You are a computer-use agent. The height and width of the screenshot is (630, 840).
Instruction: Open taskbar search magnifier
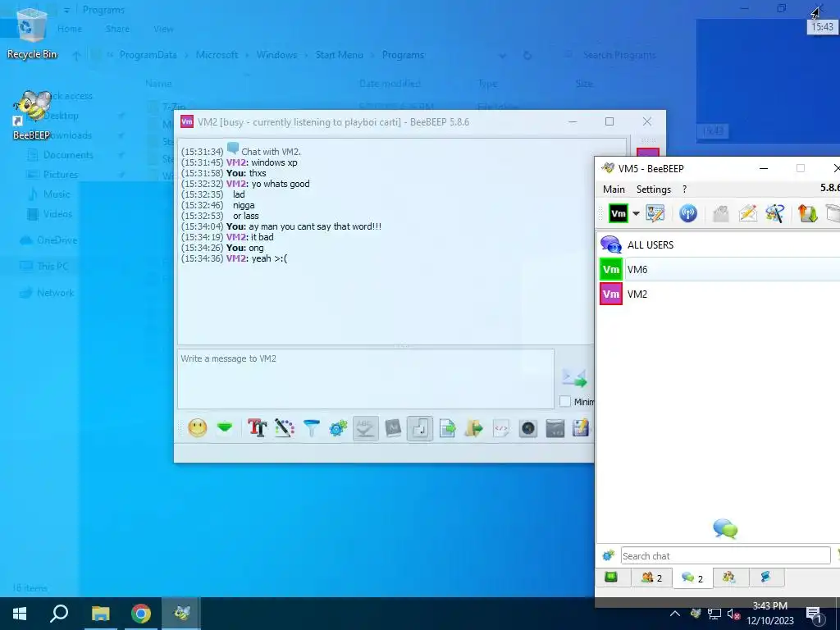pyautogui.click(x=59, y=614)
